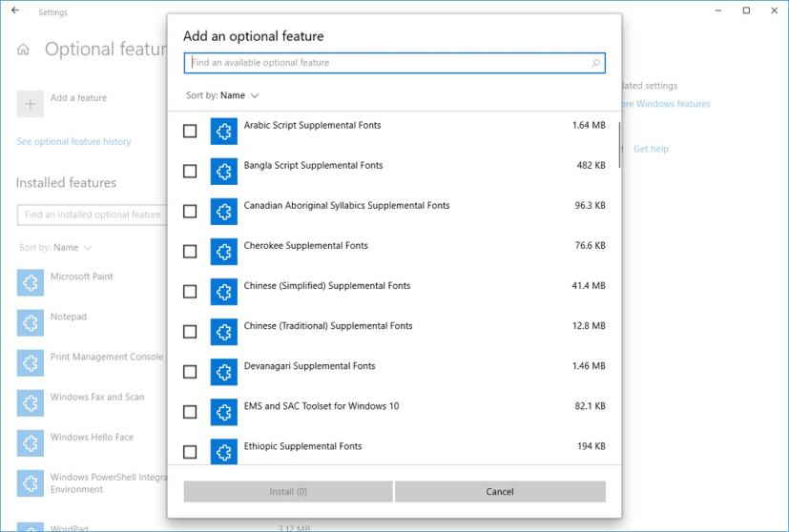Select the Cherokee Supplemental Fonts checkbox
Screen dimensions: 789x532
[x=190, y=252]
